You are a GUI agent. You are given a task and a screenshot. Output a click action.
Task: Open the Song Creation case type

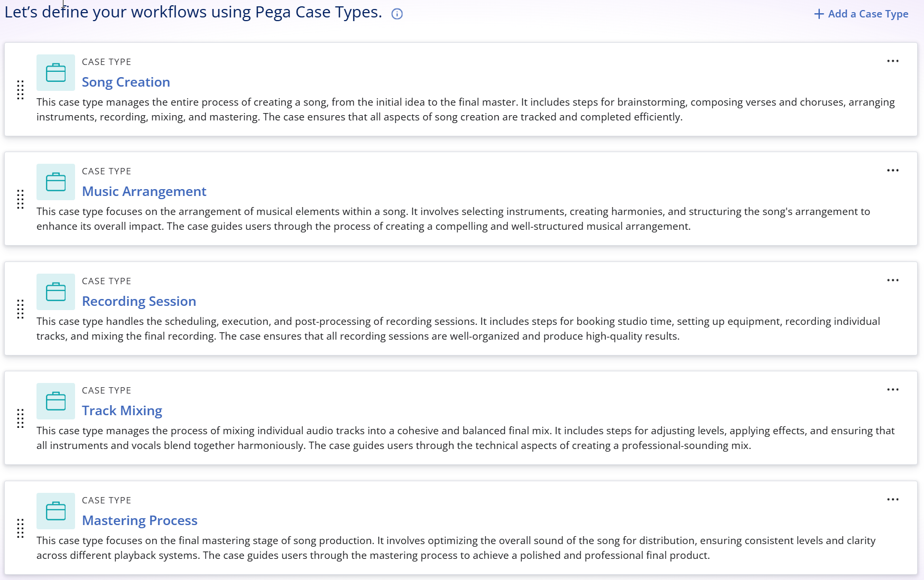[x=126, y=82]
